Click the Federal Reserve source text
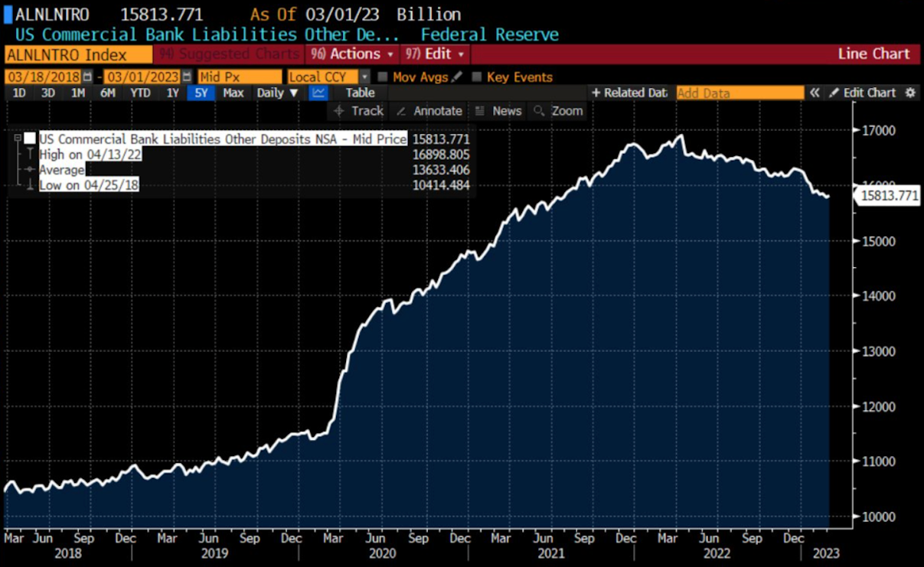Image resolution: width=924 pixels, height=567 pixels. tap(490, 34)
